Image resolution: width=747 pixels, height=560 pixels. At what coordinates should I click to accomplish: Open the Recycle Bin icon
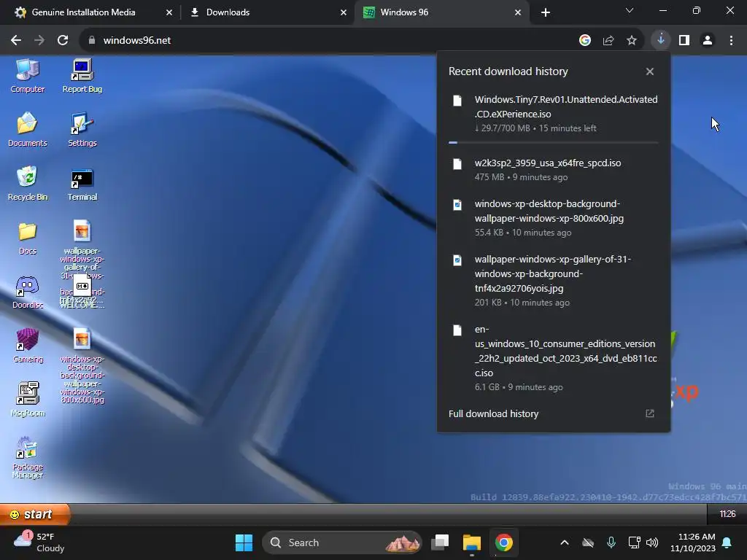point(28,184)
